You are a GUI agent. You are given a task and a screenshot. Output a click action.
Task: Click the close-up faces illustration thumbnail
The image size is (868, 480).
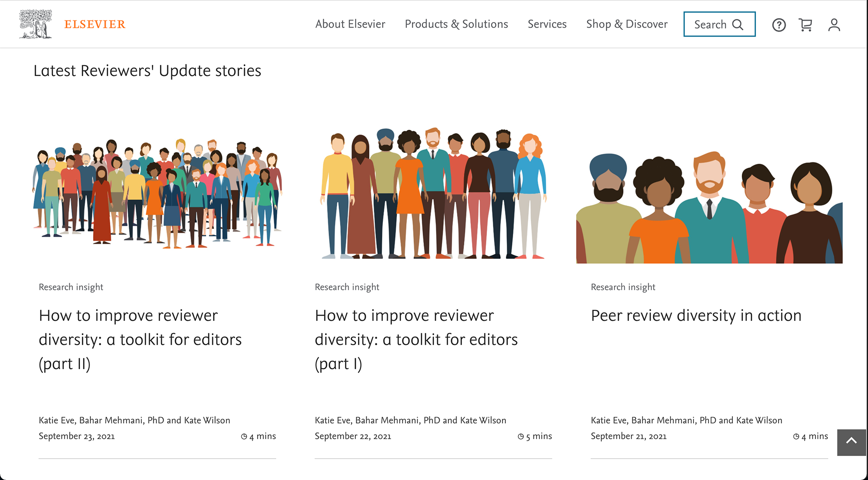pos(709,207)
